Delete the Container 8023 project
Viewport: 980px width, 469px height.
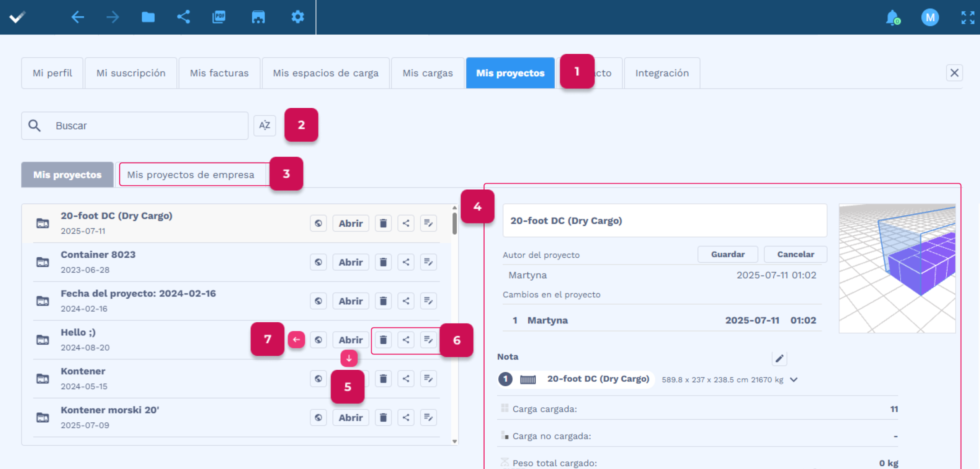tap(383, 262)
